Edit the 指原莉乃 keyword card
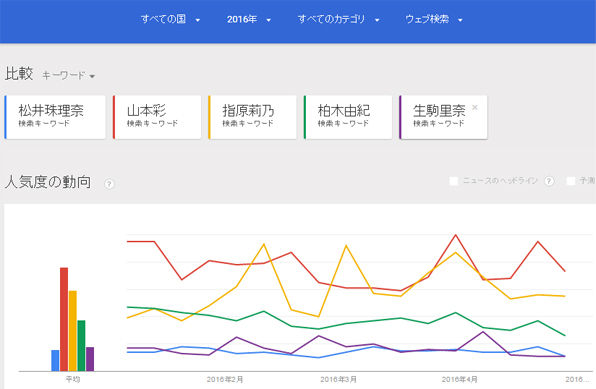The image size is (596, 389). 252,117
